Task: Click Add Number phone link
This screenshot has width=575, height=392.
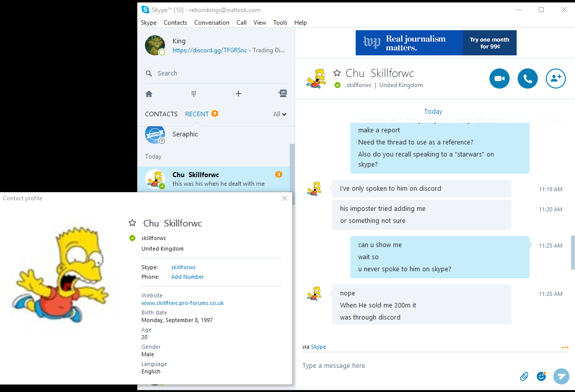Action: pos(187,277)
